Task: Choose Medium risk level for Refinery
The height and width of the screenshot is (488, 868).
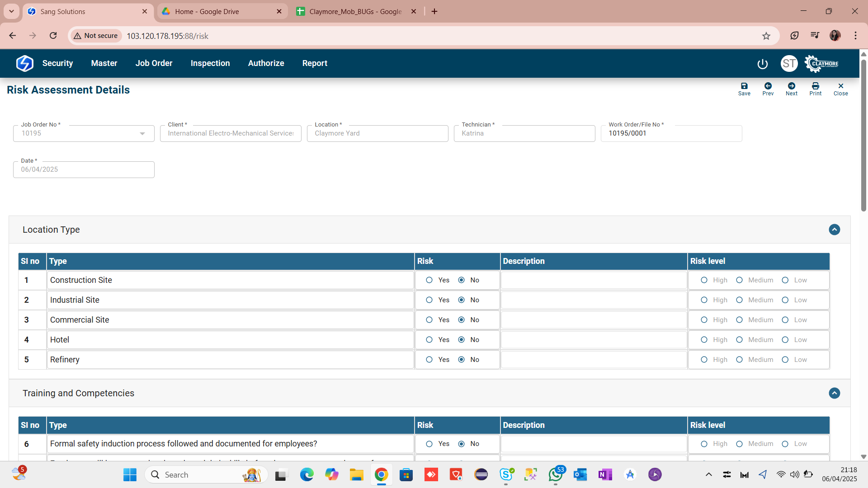Action: tap(740, 360)
